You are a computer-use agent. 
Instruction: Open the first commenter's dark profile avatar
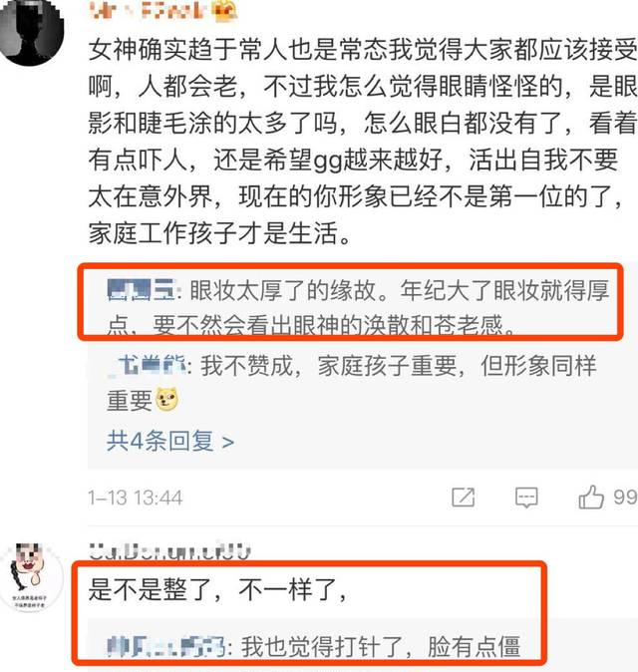31,32
